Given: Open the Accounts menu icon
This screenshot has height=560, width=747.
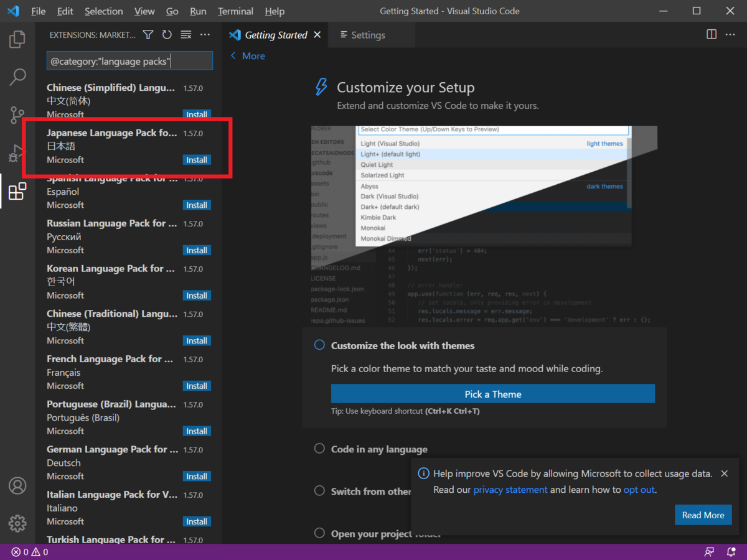Looking at the screenshot, I should pos(17,485).
